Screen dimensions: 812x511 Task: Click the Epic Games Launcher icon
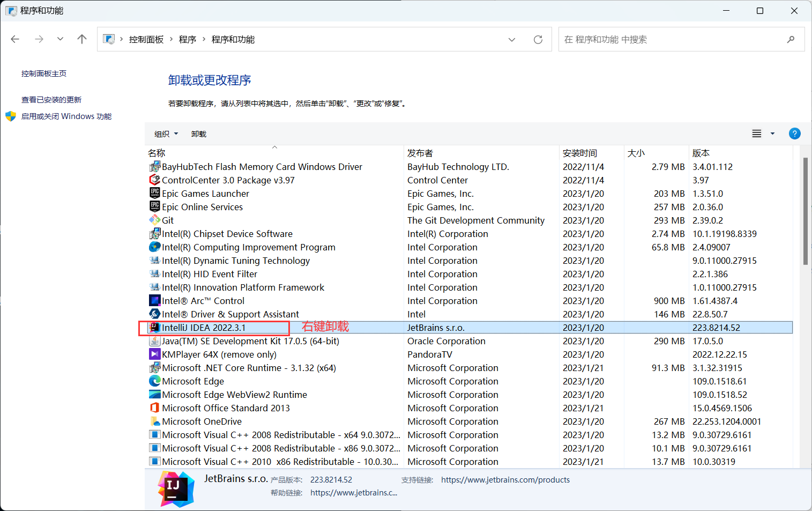coord(155,193)
